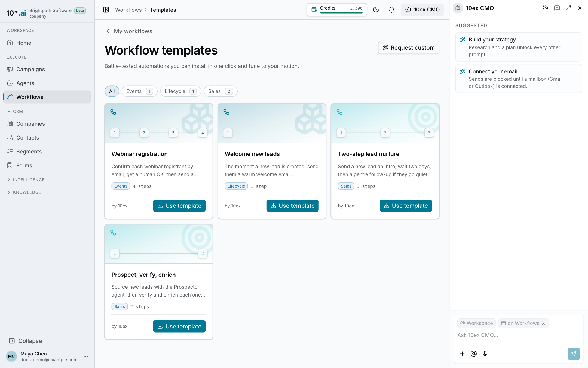Open Contacts in sidebar

[x=47, y=138]
